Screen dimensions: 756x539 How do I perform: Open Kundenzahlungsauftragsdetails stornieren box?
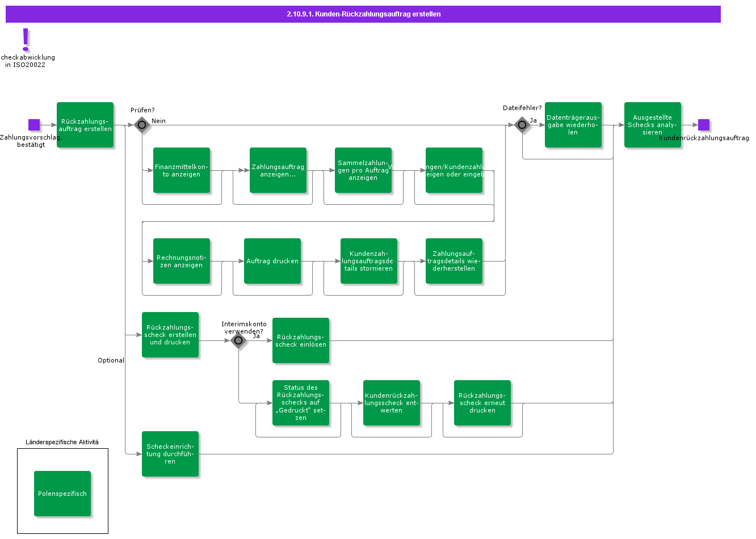click(369, 261)
